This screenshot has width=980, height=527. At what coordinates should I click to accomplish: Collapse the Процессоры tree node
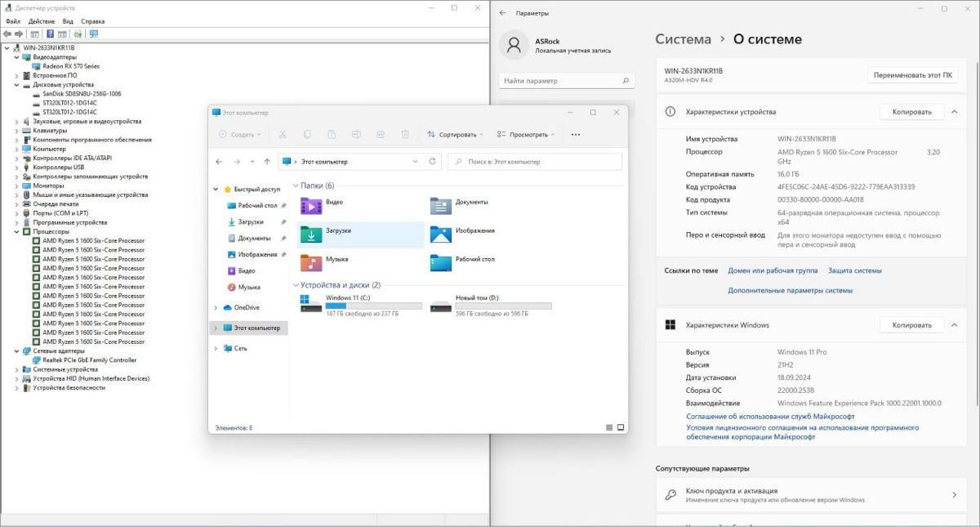coord(16,231)
